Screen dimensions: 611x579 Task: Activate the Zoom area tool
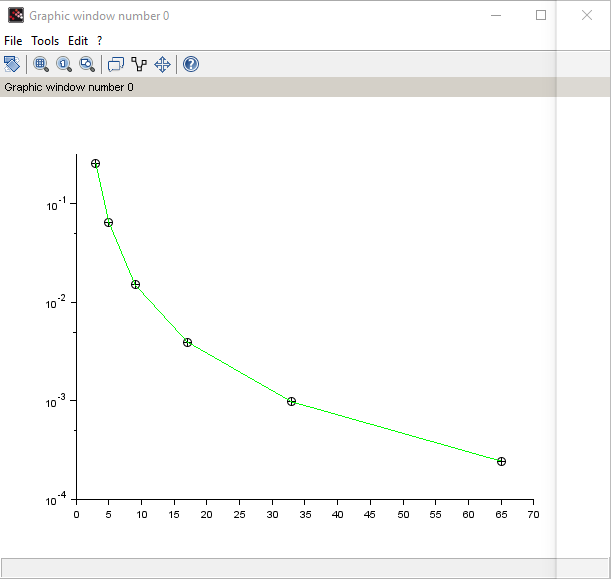point(41,64)
